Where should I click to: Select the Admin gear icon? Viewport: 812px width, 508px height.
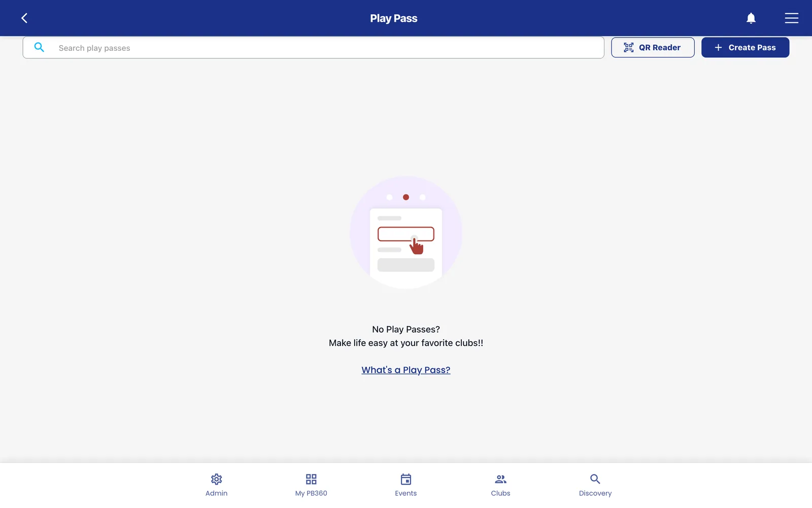click(x=217, y=479)
